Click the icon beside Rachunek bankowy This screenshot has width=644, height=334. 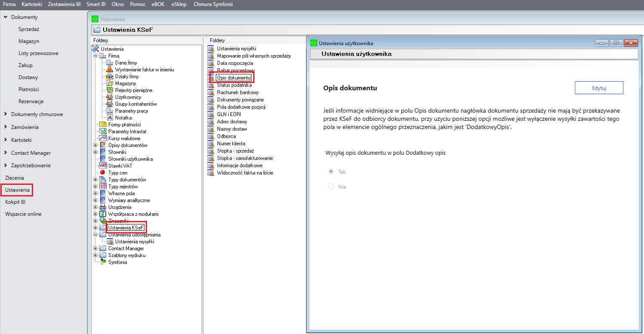(x=211, y=92)
